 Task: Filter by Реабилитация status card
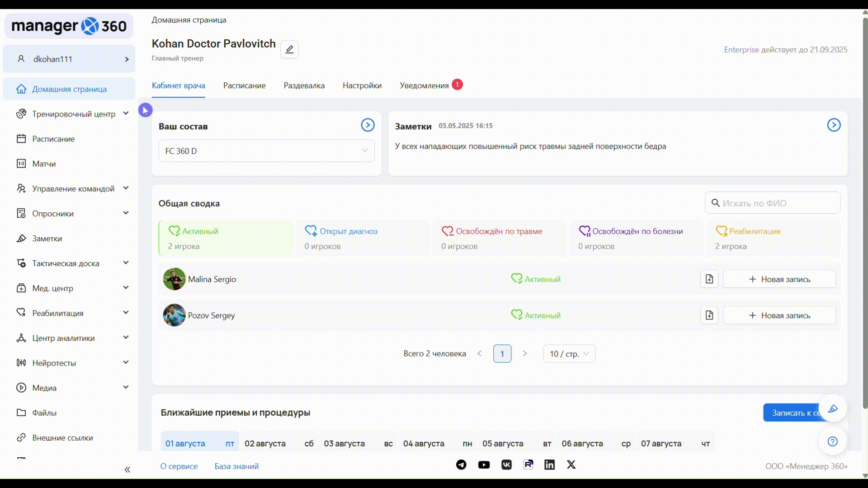tap(773, 238)
